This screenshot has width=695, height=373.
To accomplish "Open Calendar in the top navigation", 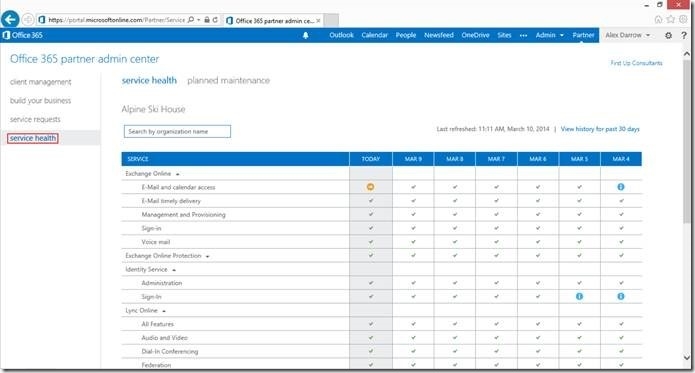I will 375,35.
